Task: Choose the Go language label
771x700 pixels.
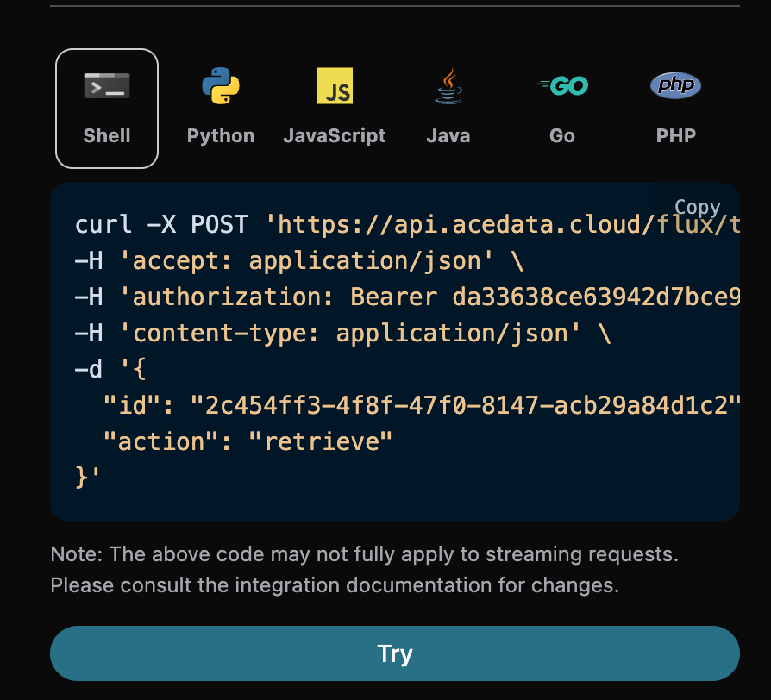Action: 562,136
